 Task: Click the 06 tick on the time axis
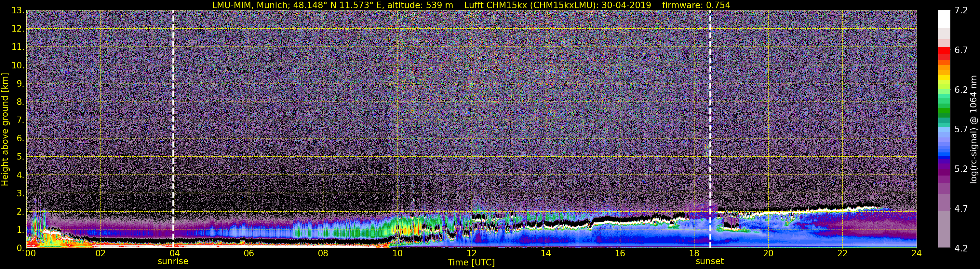(248, 253)
